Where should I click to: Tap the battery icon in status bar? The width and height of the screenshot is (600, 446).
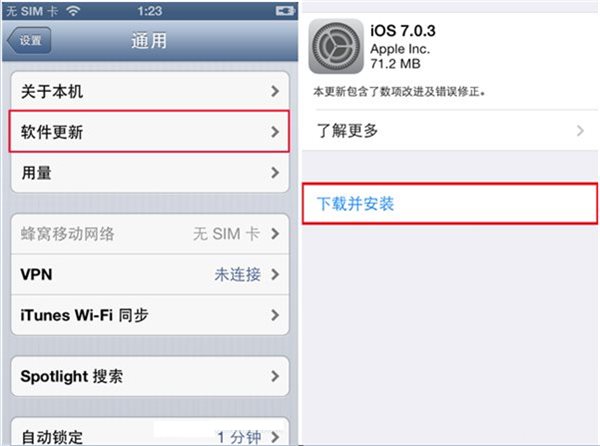tap(285, 11)
